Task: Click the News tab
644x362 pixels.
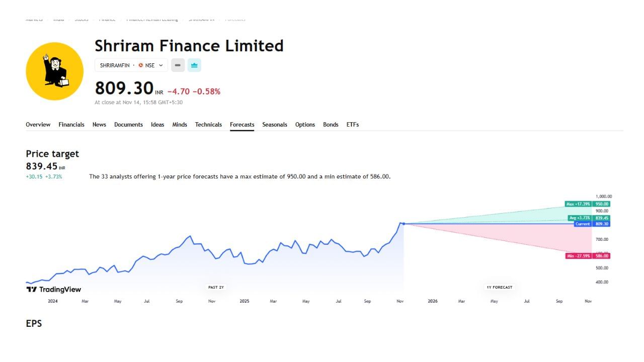Action: (99, 125)
